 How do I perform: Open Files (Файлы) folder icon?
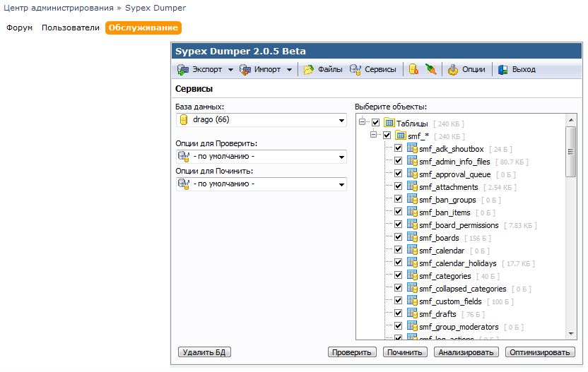(x=309, y=70)
